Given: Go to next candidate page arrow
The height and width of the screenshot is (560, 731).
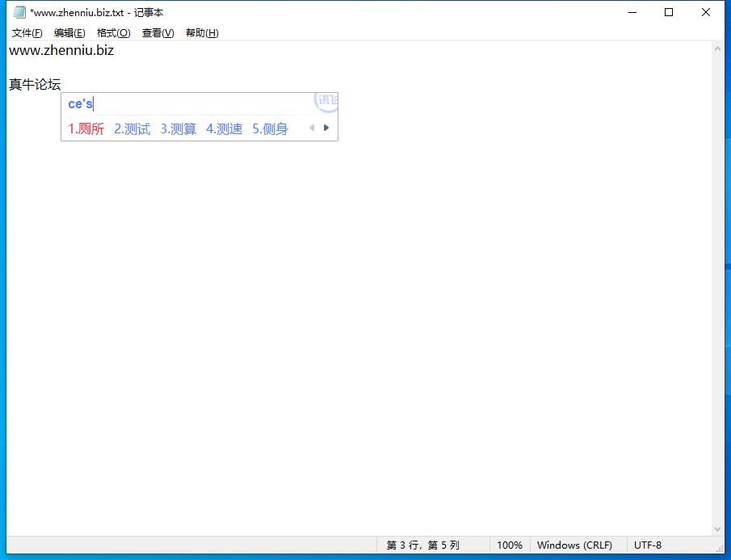Looking at the screenshot, I should click(326, 128).
